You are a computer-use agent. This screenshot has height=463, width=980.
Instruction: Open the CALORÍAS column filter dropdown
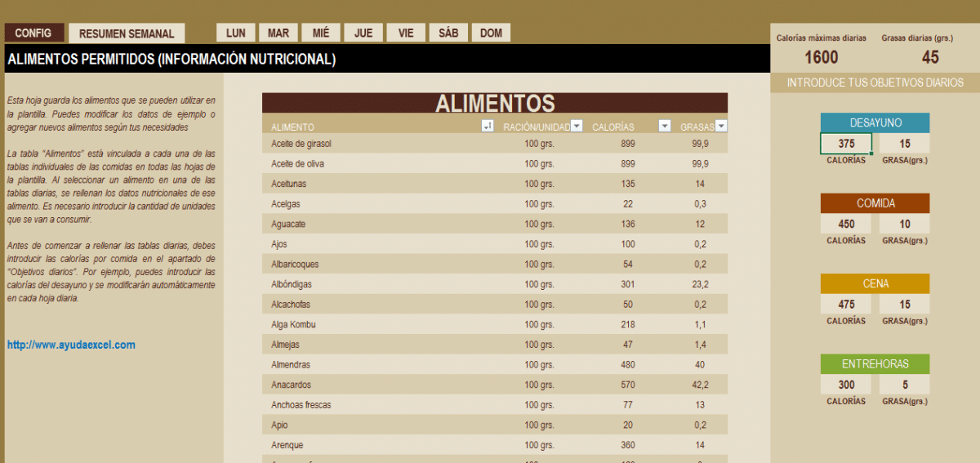coord(665,126)
